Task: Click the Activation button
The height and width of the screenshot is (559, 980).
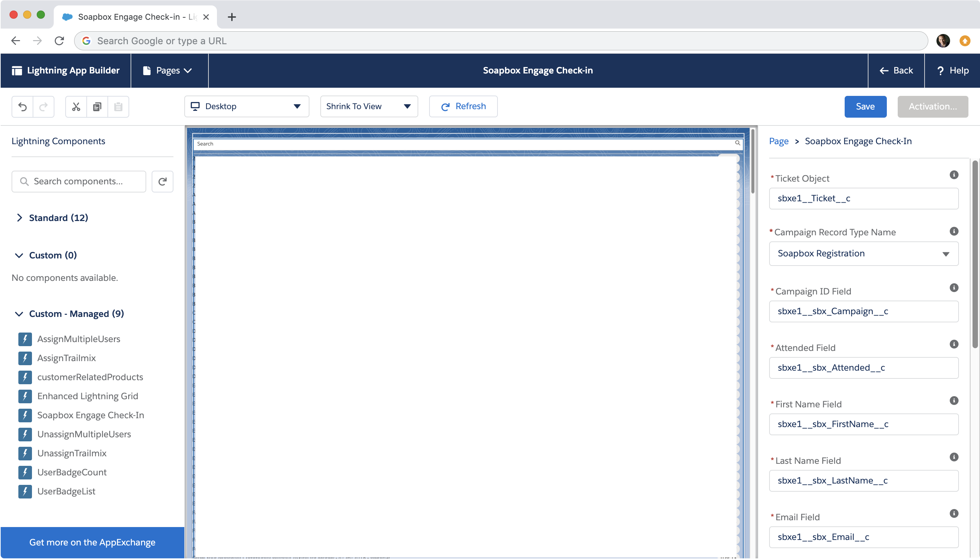Action: pyautogui.click(x=932, y=106)
